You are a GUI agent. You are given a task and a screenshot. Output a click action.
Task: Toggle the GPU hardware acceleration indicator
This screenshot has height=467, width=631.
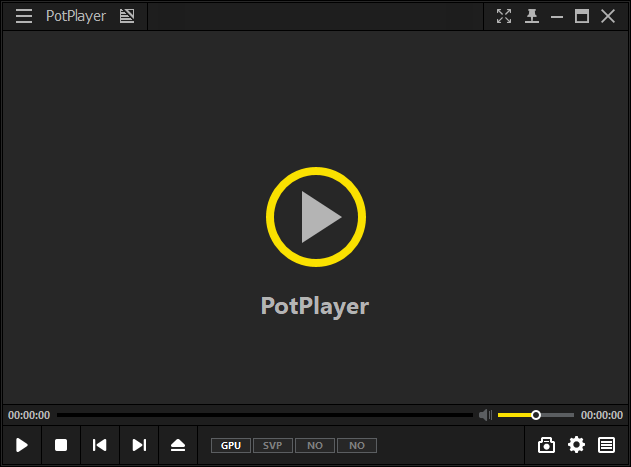[x=231, y=445]
